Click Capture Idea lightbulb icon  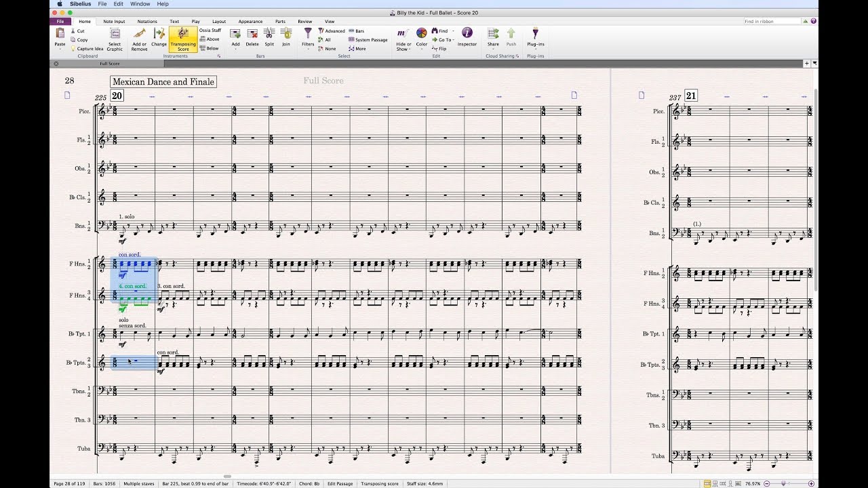click(73, 49)
